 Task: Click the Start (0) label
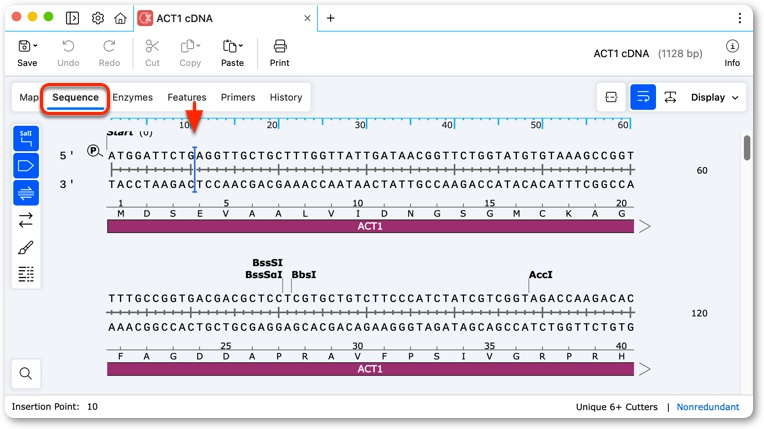point(130,133)
